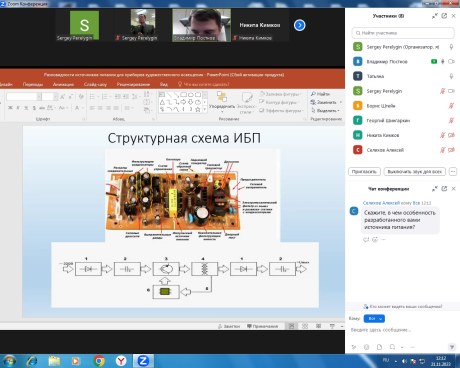Select the star shape in shapes gallery

[x=198, y=109]
